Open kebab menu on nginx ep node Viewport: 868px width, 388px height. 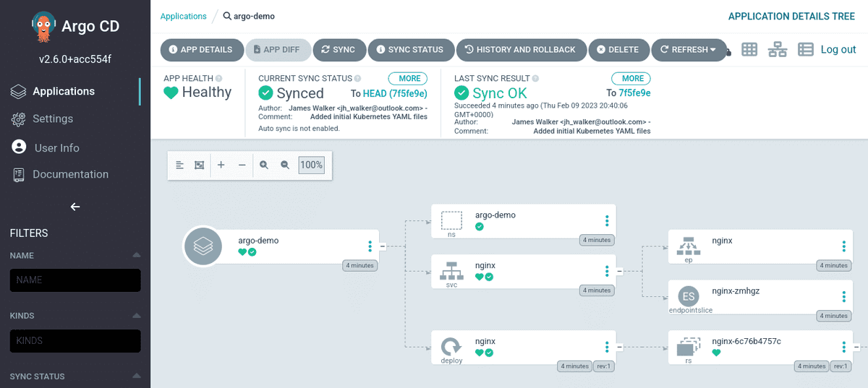tap(843, 246)
